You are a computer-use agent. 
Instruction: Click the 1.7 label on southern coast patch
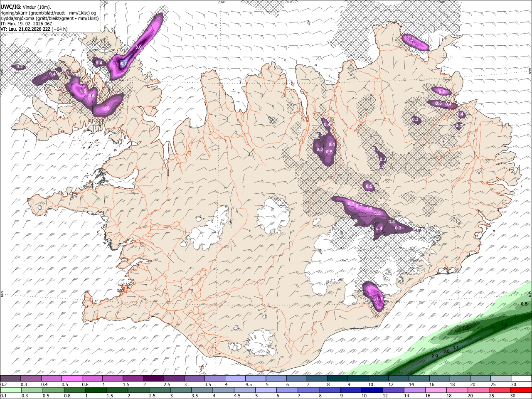(379, 298)
